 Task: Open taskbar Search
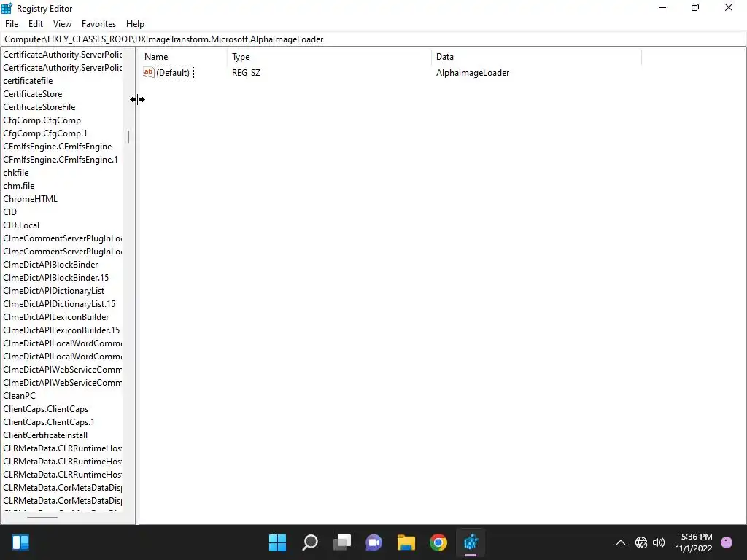click(309, 542)
